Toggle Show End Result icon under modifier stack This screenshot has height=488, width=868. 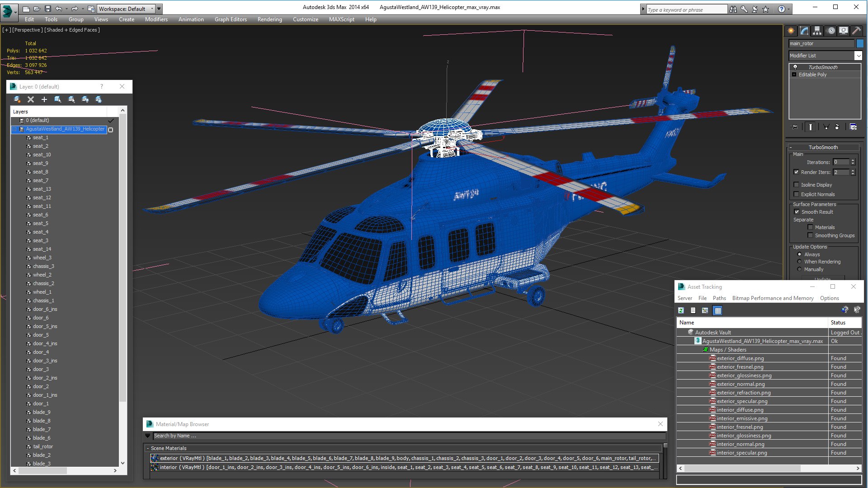click(x=811, y=127)
